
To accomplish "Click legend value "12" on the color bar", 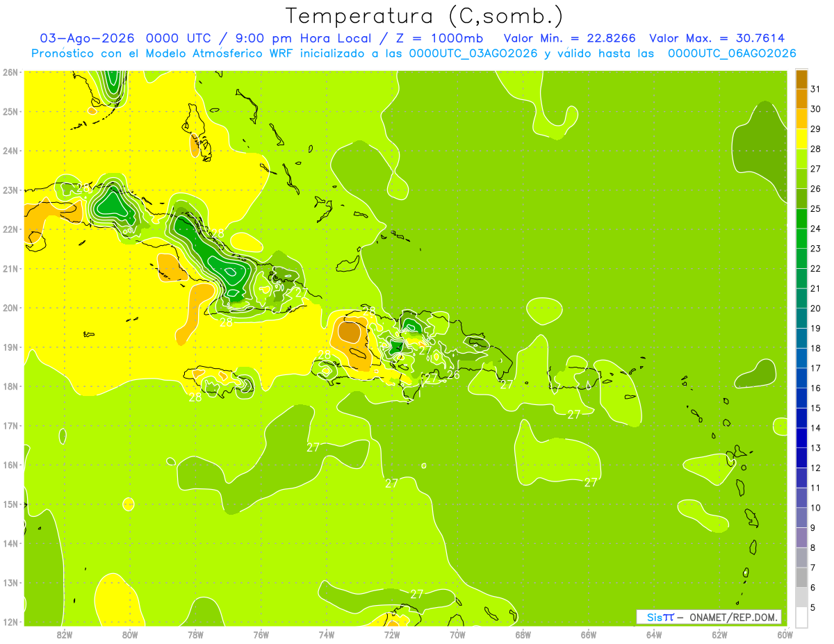I will point(815,468).
